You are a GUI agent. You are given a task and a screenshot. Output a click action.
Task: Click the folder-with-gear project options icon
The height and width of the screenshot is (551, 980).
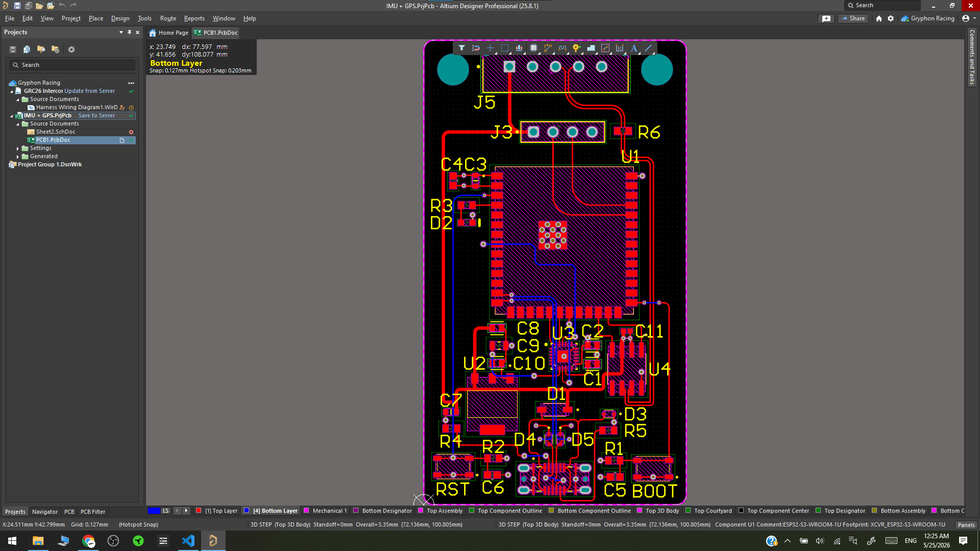click(x=56, y=49)
